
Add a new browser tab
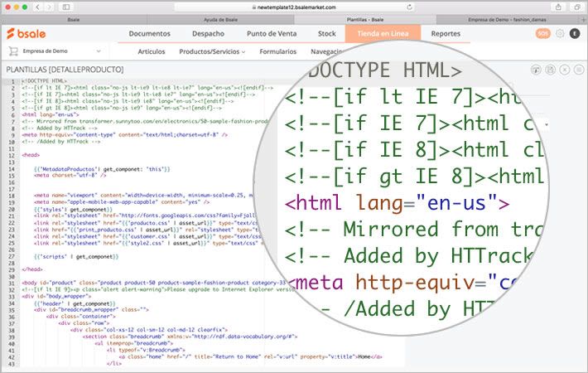(x=583, y=18)
